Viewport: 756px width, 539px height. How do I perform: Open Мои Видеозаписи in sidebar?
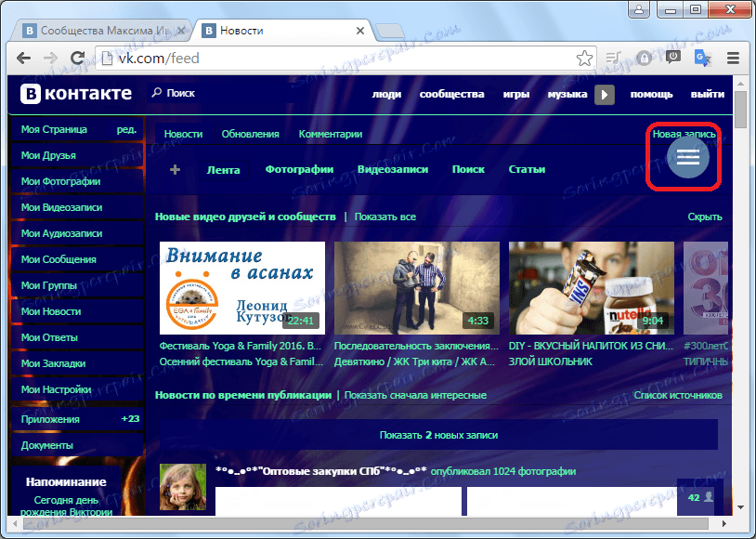tap(77, 207)
